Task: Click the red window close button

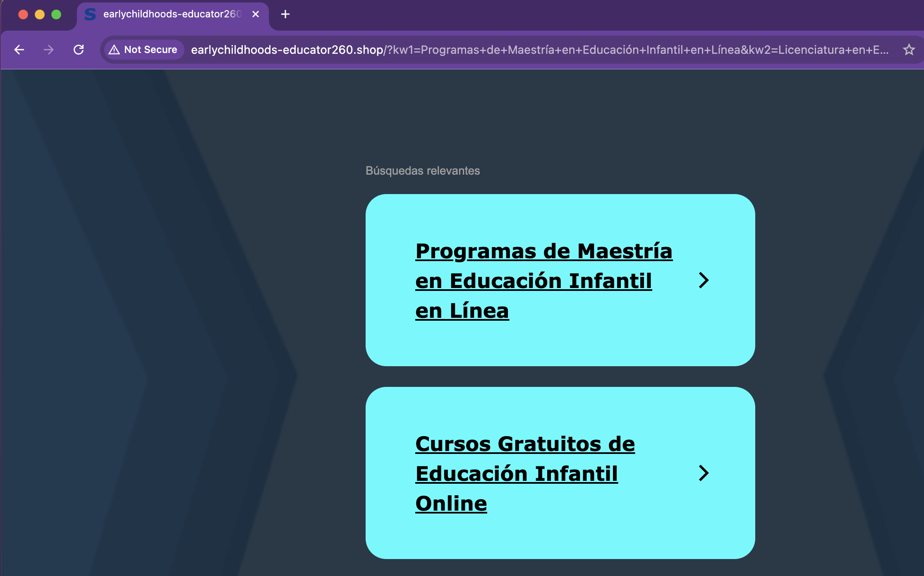Action: [23, 14]
